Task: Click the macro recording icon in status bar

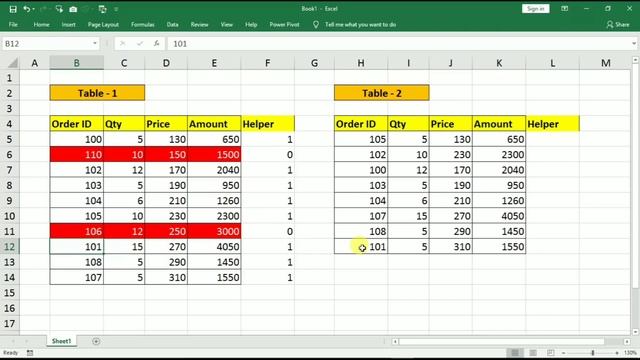Action: tap(30, 353)
